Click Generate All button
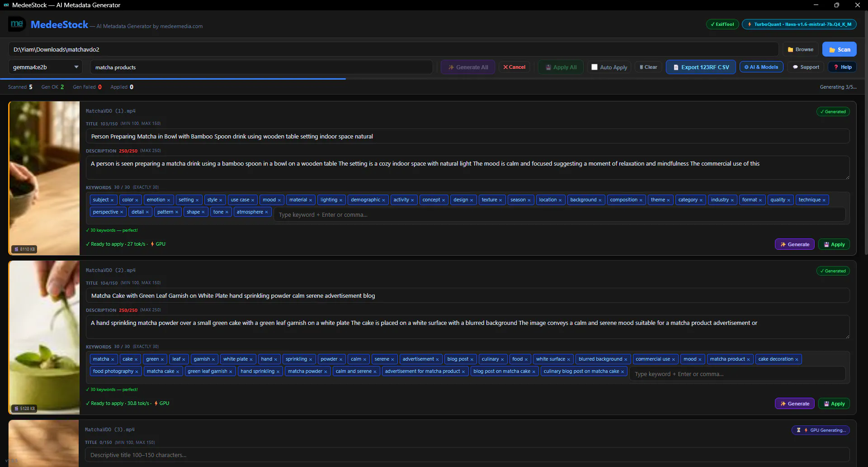 tap(468, 67)
